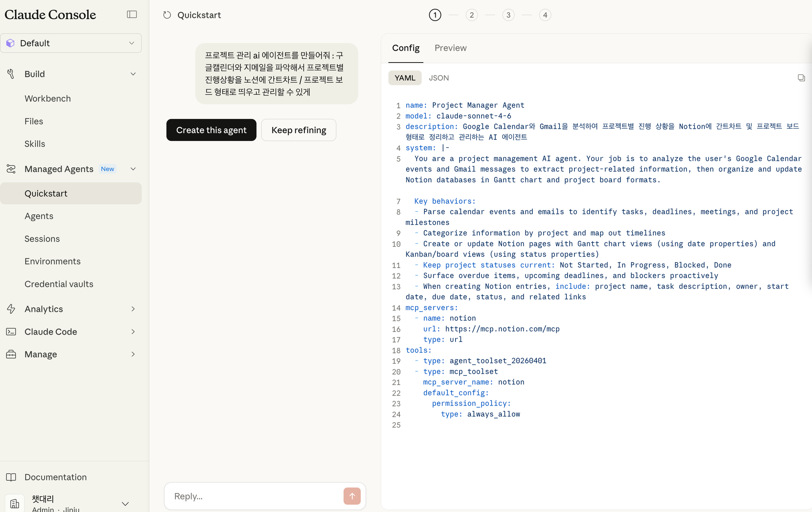The width and height of the screenshot is (812, 512).
Task: Click the Claude Code terminal icon
Action: point(11,332)
